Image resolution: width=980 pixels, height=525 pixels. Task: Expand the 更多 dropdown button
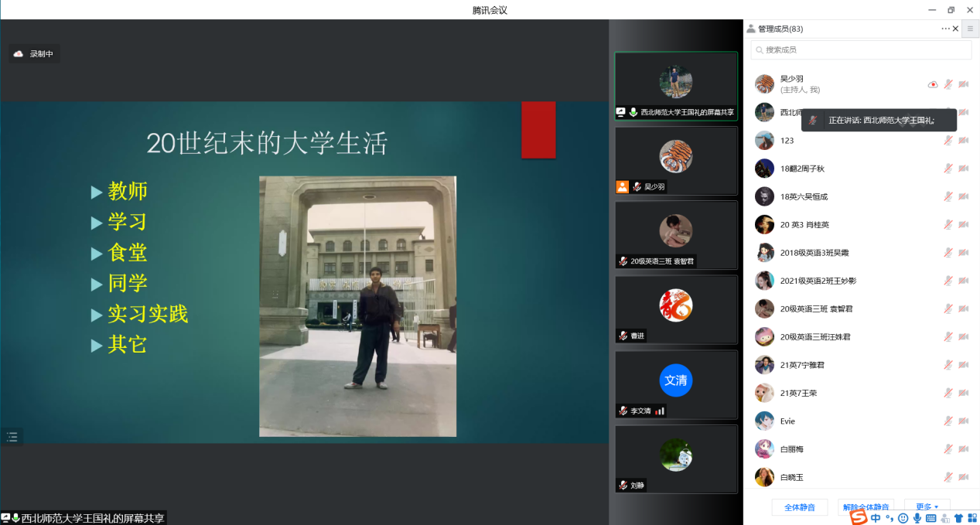tap(927, 507)
